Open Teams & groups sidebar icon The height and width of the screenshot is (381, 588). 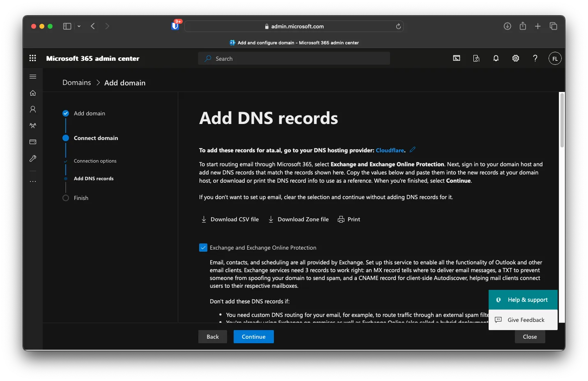33,126
